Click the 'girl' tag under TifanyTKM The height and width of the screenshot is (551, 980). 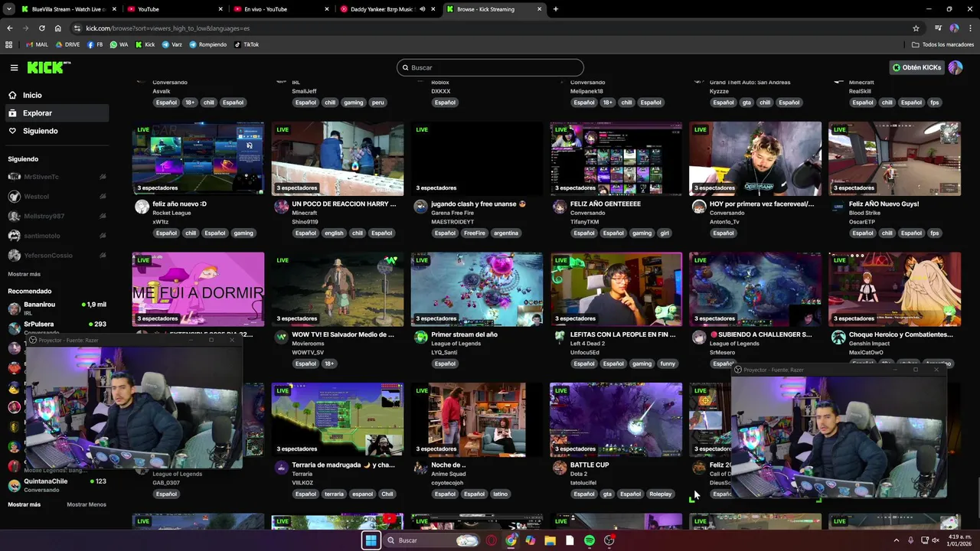pyautogui.click(x=665, y=233)
